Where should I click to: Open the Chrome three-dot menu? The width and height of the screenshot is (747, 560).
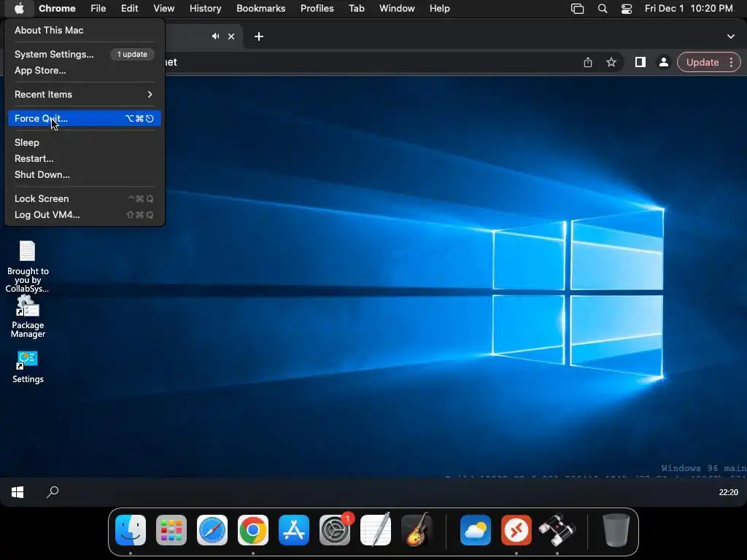tap(731, 63)
